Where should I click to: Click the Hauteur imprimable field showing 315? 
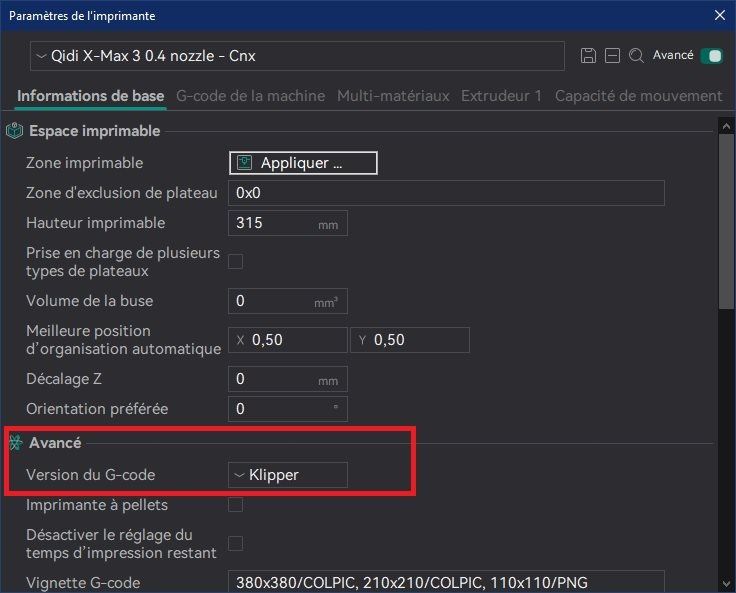288,223
